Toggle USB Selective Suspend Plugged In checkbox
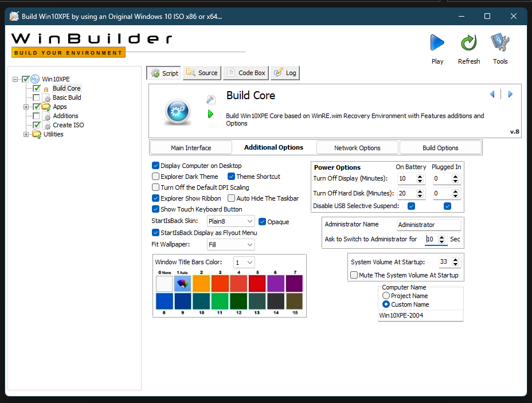This screenshot has height=403, width=532. coord(448,206)
